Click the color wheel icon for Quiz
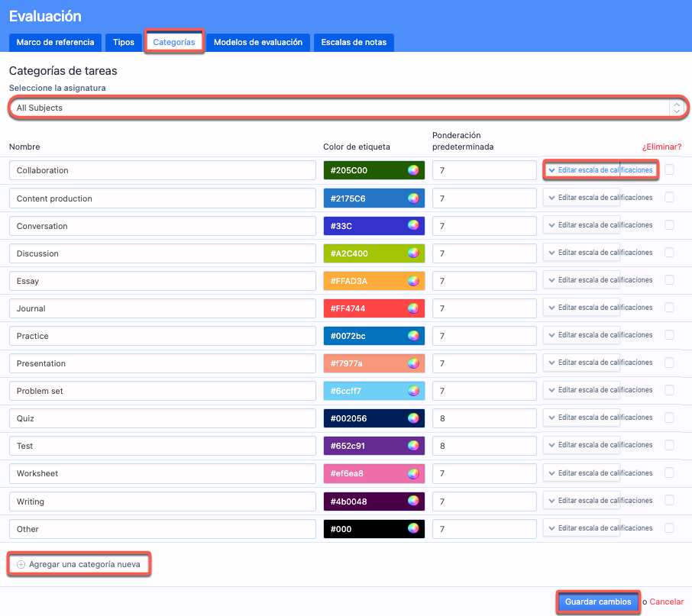The image size is (692, 616). point(413,418)
